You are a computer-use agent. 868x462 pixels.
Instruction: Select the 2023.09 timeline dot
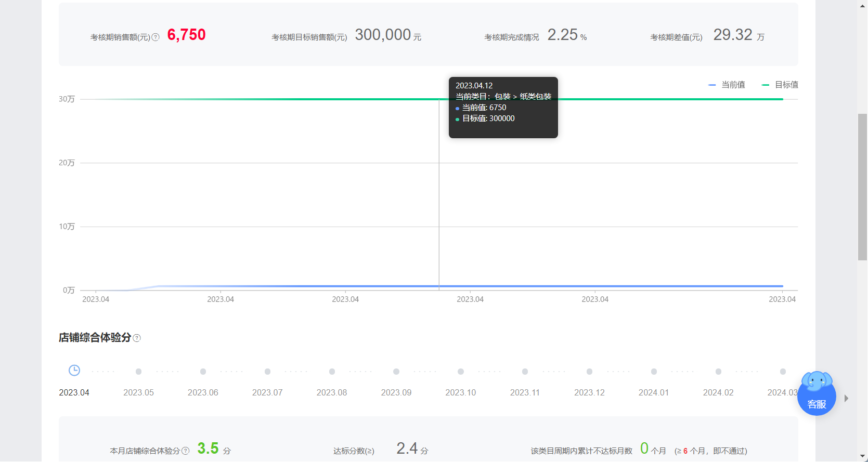(x=396, y=372)
